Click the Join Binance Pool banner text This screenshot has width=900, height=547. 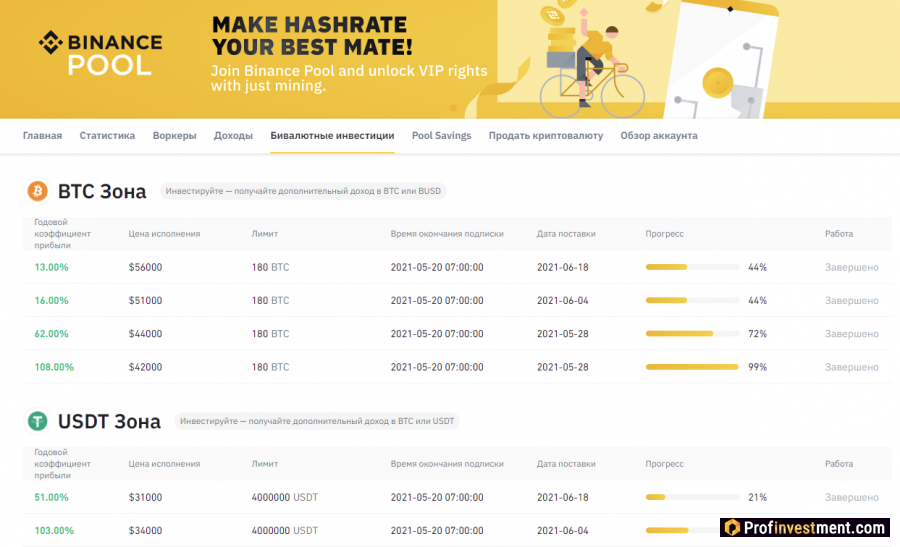click(349, 78)
